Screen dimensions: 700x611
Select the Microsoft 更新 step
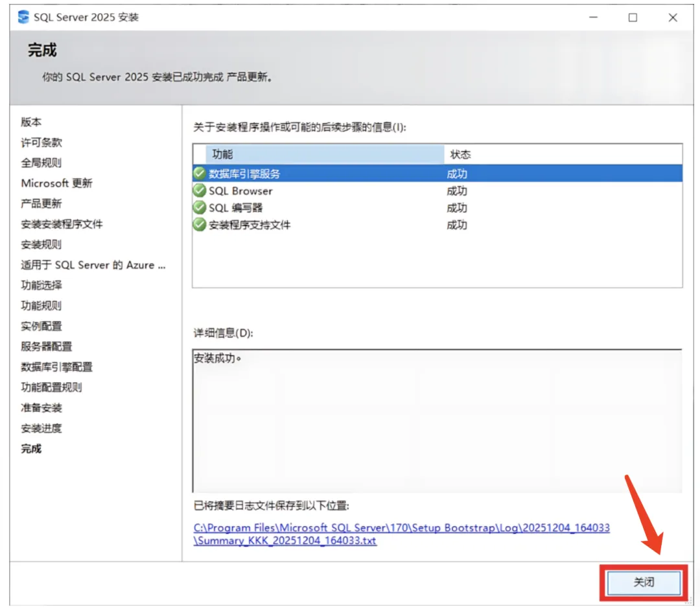[x=56, y=183]
